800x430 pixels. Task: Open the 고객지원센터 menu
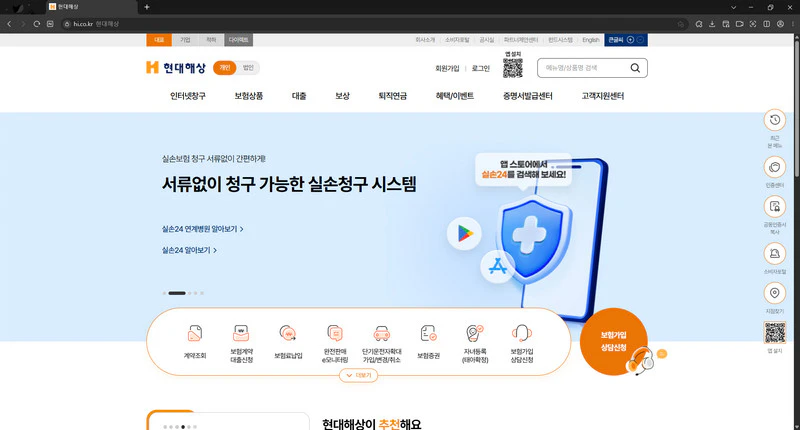(x=603, y=96)
